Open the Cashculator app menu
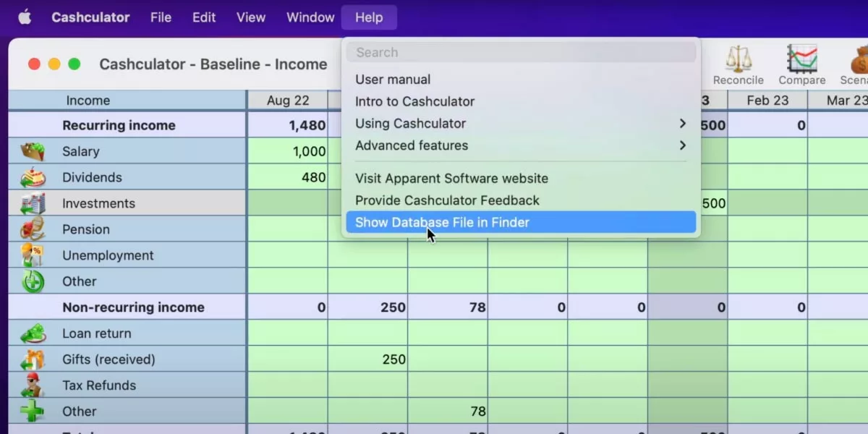The image size is (868, 434). pyautogui.click(x=91, y=17)
